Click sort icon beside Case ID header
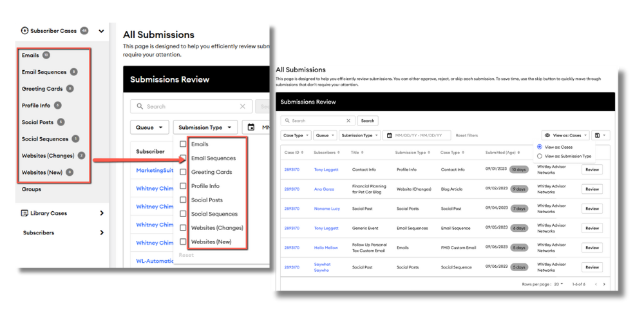Screen dimensions: 644x322 (x=303, y=153)
